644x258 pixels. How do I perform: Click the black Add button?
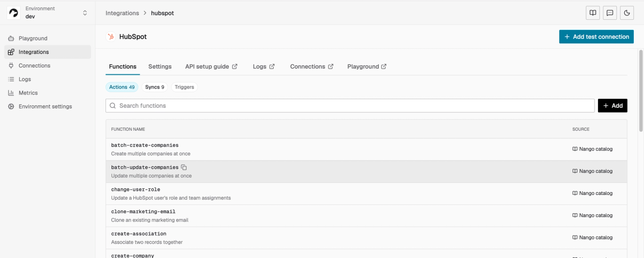[612, 106]
